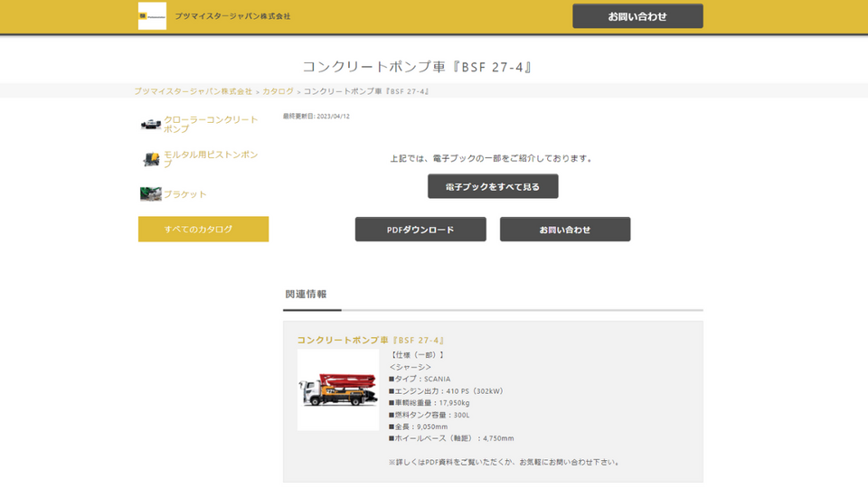Click the last-updated date 2023/04/12 text

(x=316, y=117)
